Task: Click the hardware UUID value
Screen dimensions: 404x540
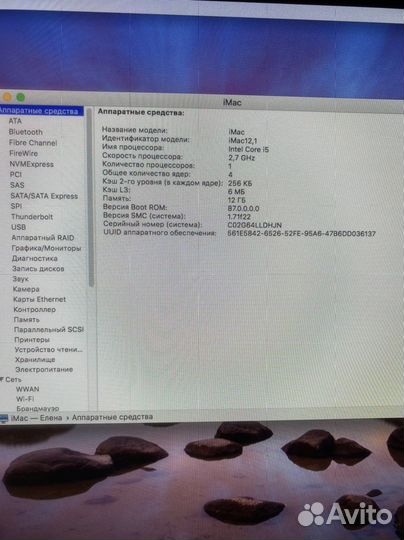Action: pos(302,233)
